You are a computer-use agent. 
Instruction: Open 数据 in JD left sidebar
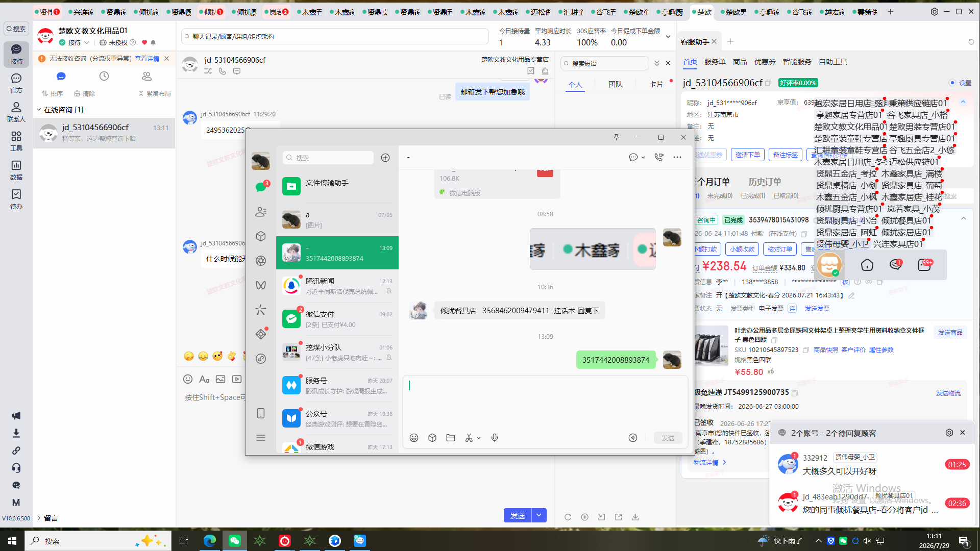pos(16,170)
